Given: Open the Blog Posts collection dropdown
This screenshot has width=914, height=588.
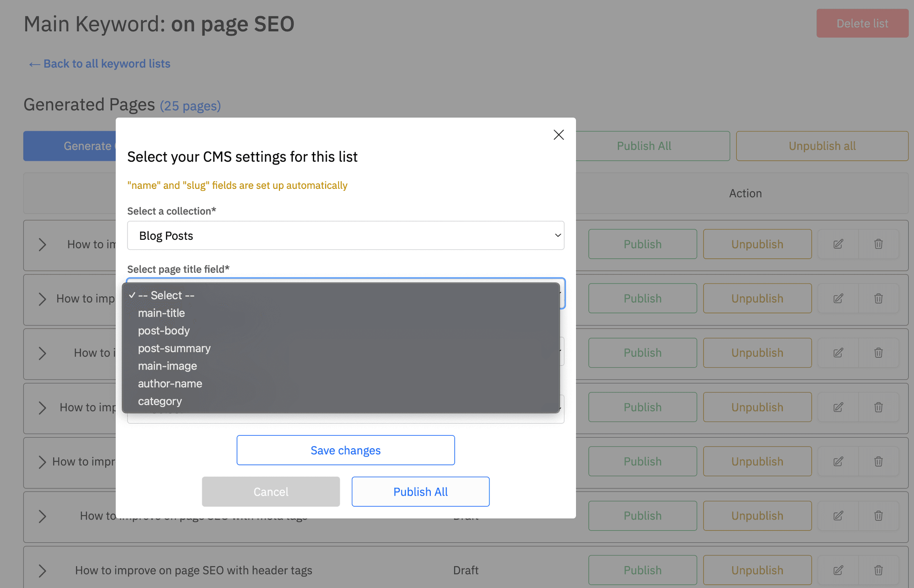Looking at the screenshot, I should point(346,235).
